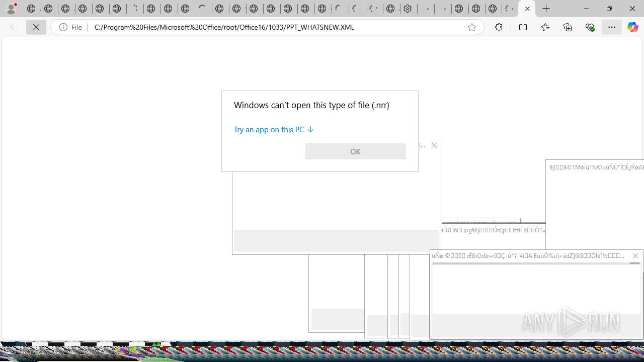The height and width of the screenshot is (362, 644).
Task: Open the Edge profile icon
Action: [x=11, y=9]
